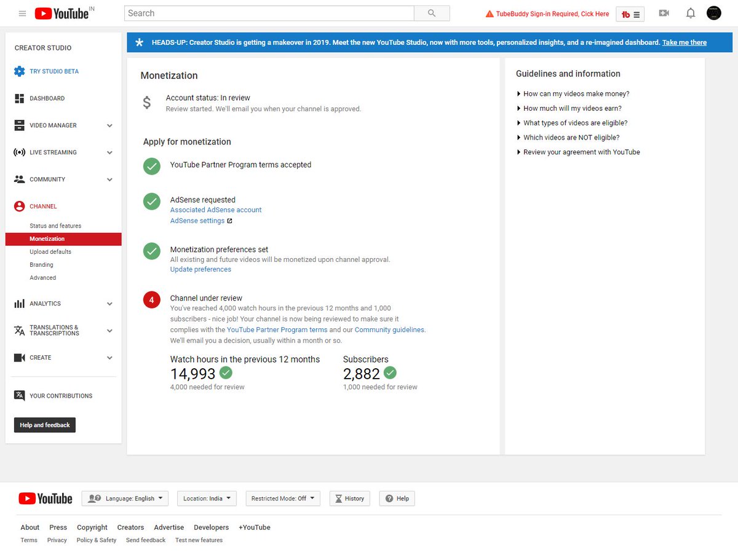Open Status and features submenu item
This screenshot has height=560, width=738.
tap(55, 226)
